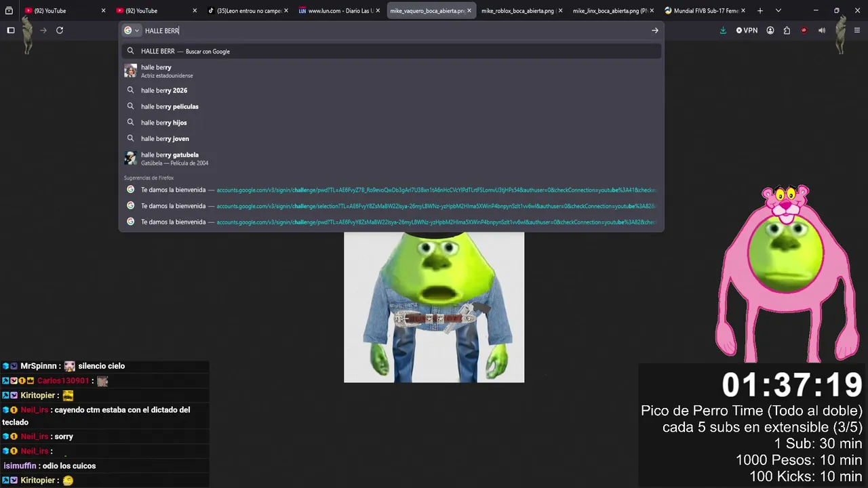Open the hamburger application menu
The width and height of the screenshot is (868, 488).
tap(857, 30)
